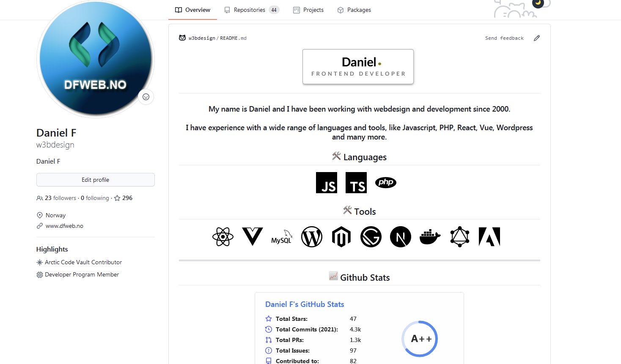Click the Norway location text
The width and height of the screenshot is (621, 364).
pyautogui.click(x=55, y=215)
